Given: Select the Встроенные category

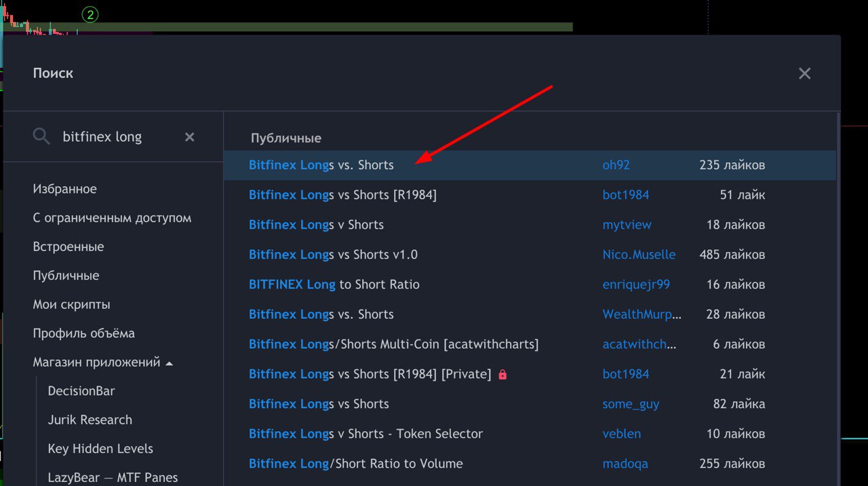Looking at the screenshot, I should [x=68, y=247].
